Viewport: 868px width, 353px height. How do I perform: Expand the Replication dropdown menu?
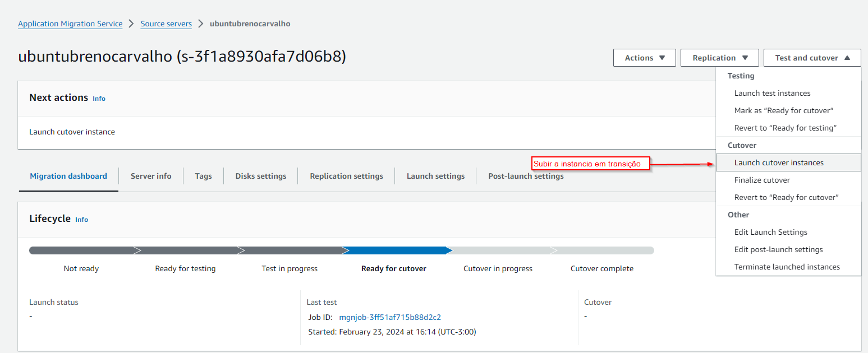point(719,58)
